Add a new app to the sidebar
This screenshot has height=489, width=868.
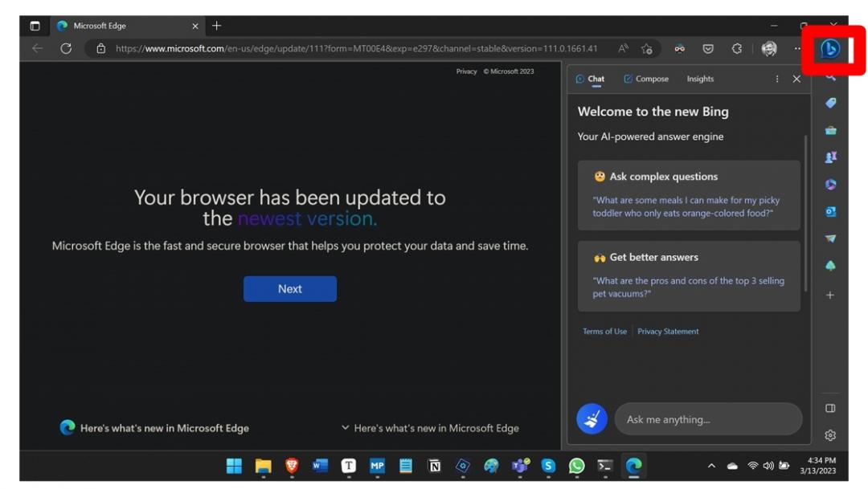(x=830, y=295)
